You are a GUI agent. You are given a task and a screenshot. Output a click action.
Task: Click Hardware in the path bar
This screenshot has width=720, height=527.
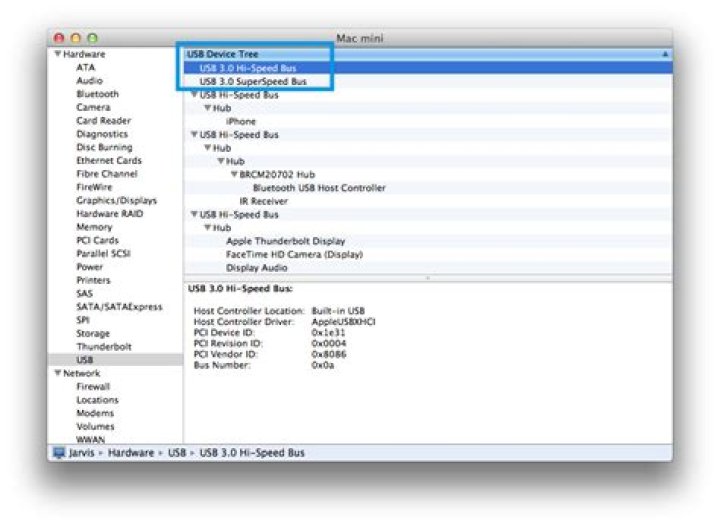131,453
